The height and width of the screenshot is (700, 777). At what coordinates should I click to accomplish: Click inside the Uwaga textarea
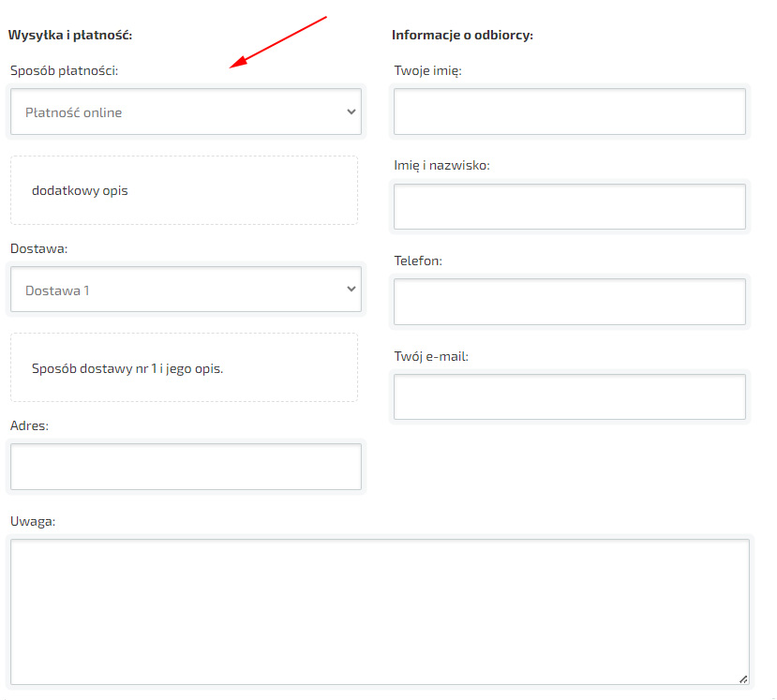tap(380, 611)
